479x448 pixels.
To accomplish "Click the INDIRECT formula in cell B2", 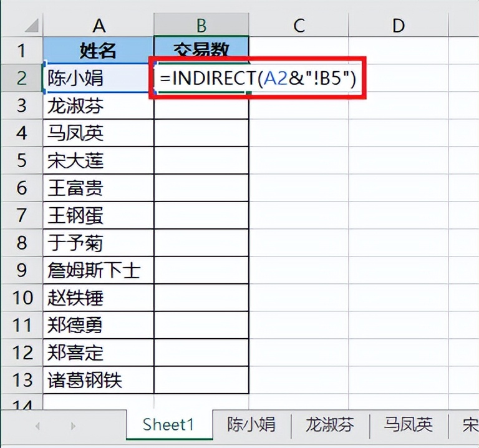I will [258, 78].
